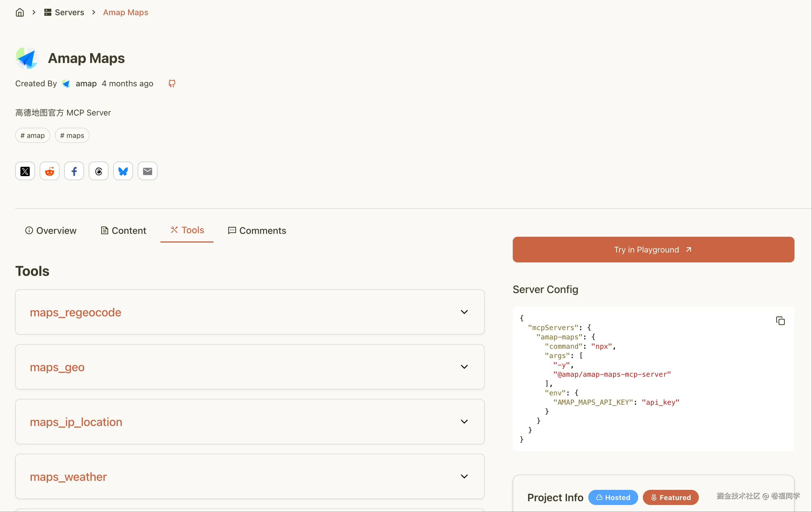This screenshot has height=512, width=812.
Task: Share via Reddit icon
Action: click(x=50, y=171)
